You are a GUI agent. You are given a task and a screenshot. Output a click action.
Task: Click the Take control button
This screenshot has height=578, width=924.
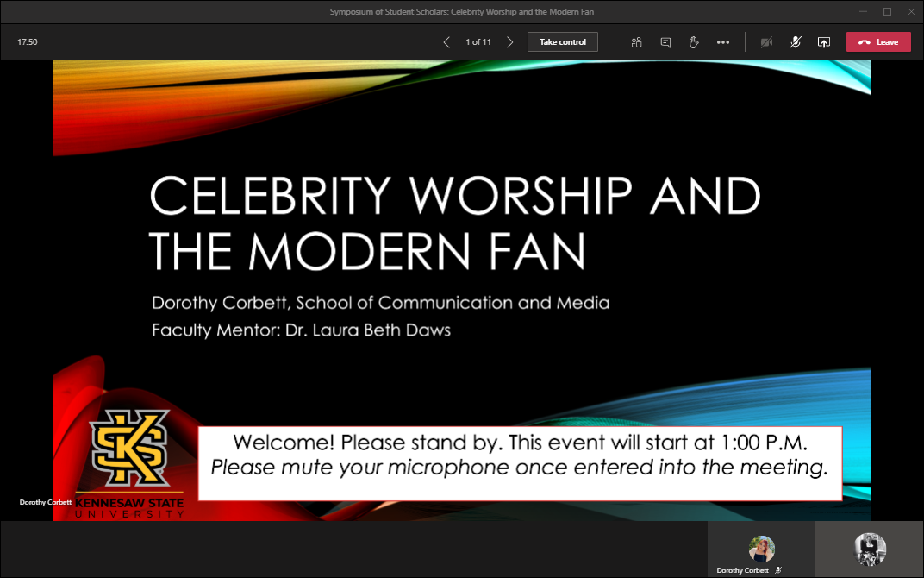(562, 42)
